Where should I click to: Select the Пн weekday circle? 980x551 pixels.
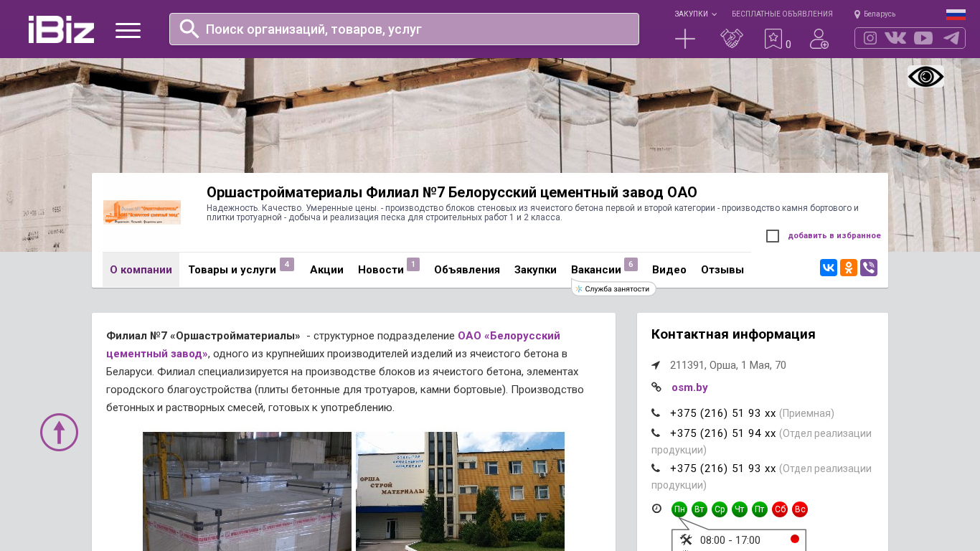point(679,509)
